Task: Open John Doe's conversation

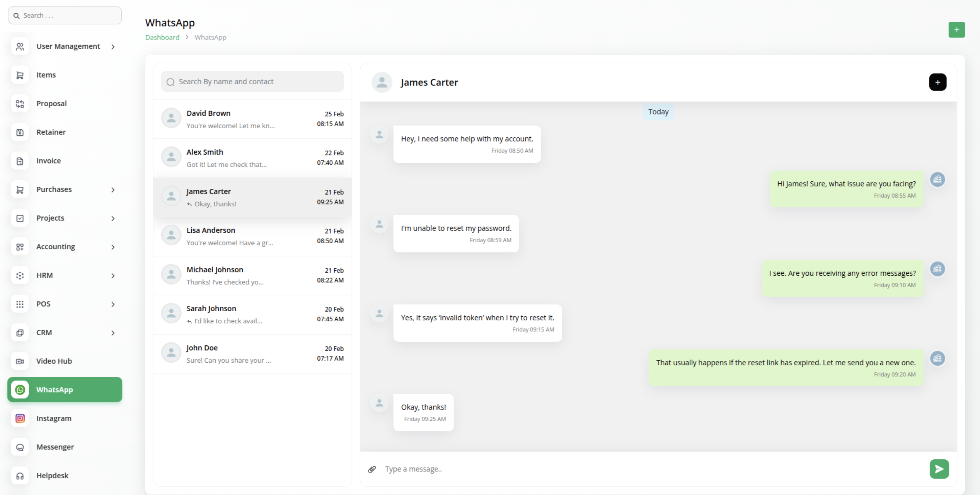Action: 252,354
